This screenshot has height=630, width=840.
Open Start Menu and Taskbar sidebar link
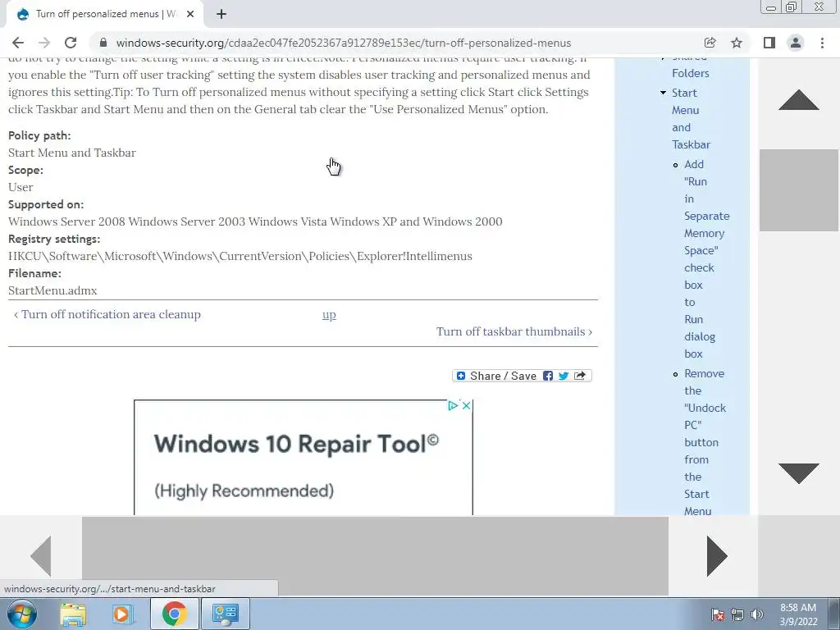(x=691, y=119)
